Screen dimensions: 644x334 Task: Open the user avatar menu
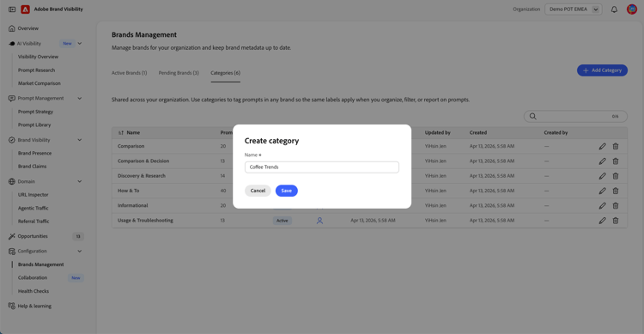tap(632, 9)
